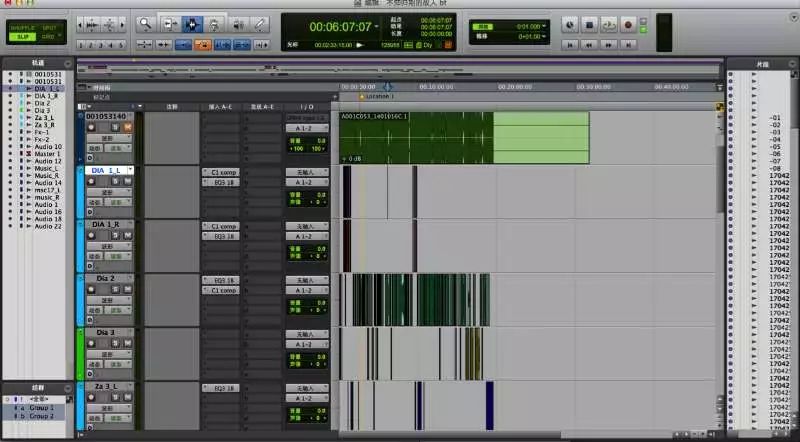
Task: Open EQ3 1B insert on DIA 1_R
Action: tap(221, 236)
